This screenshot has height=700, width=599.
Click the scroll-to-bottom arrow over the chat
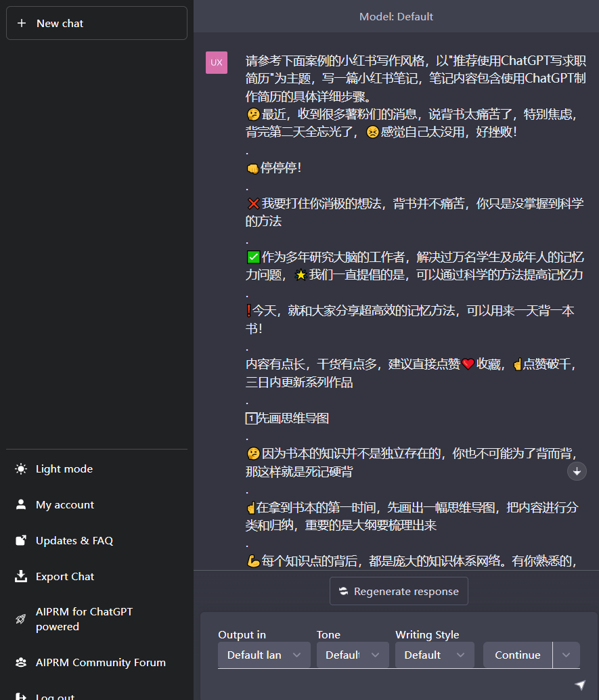pos(576,471)
